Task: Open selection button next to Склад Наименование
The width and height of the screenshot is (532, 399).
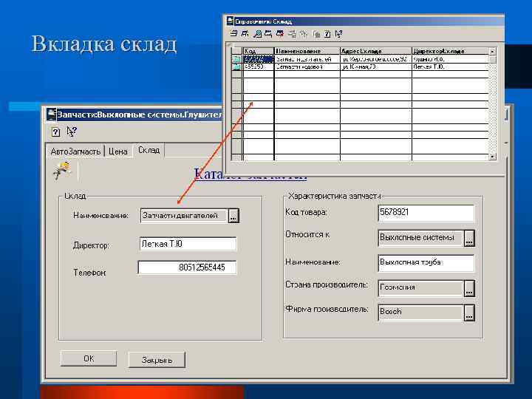Action: (x=233, y=216)
